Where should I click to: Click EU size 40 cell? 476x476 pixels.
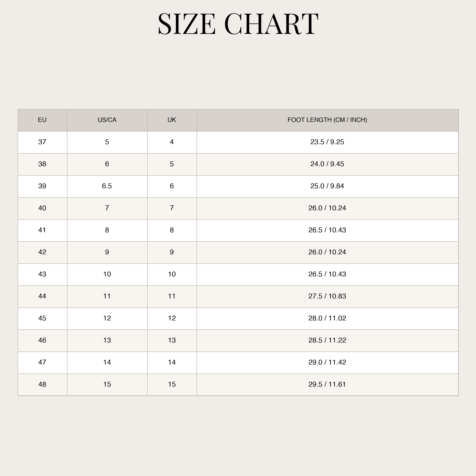point(42,208)
